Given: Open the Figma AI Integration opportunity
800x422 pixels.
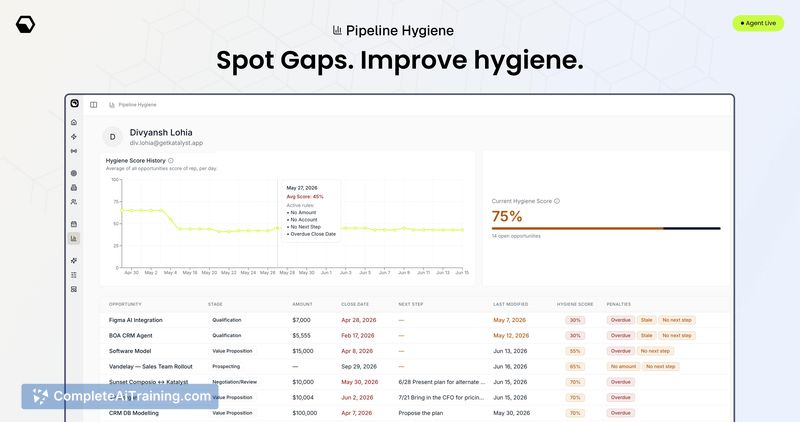Looking at the screenshot, I should coord(136,320).
